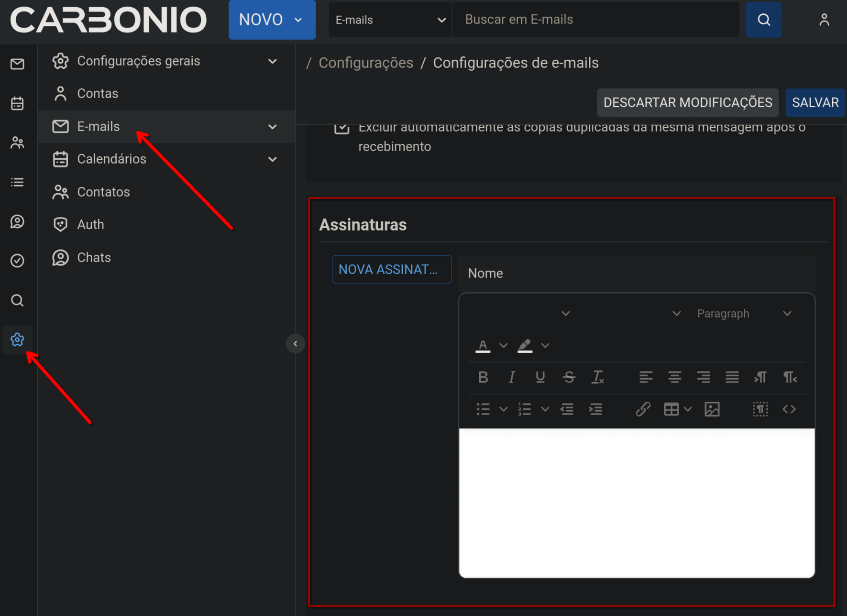
Task: Apply bold formatting in the signature editor
Action: [x=483, y=377]
